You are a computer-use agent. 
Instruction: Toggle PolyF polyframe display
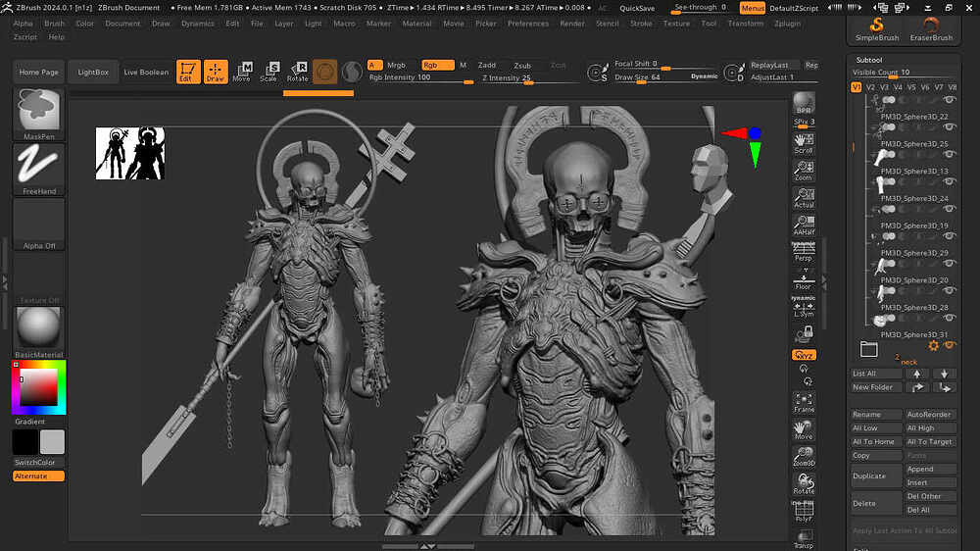pyautogui.click(x=804, y=511)
